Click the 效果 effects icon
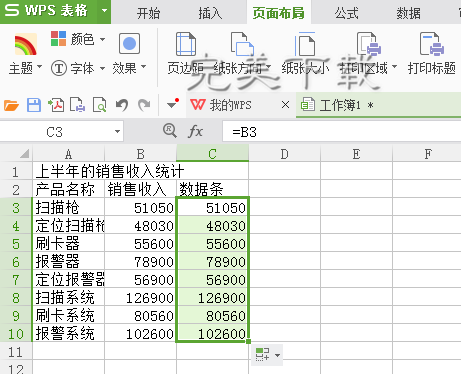The image size is (461, 374). coord(129,43)
